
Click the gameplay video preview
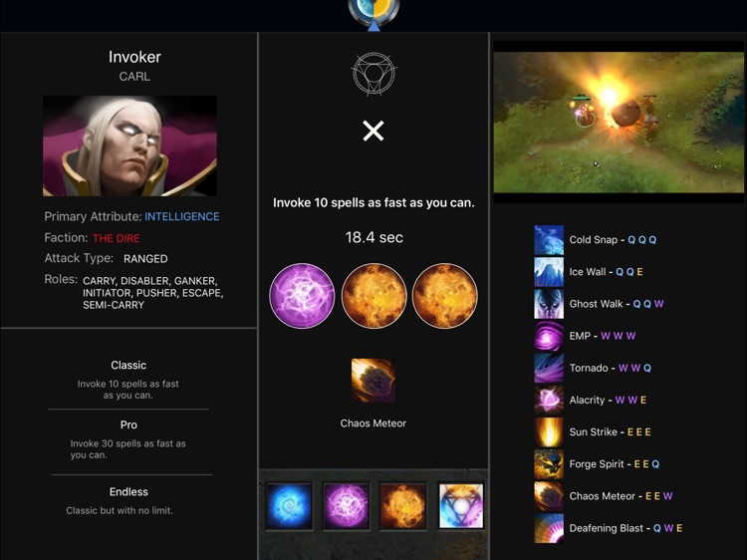[619, 122]
